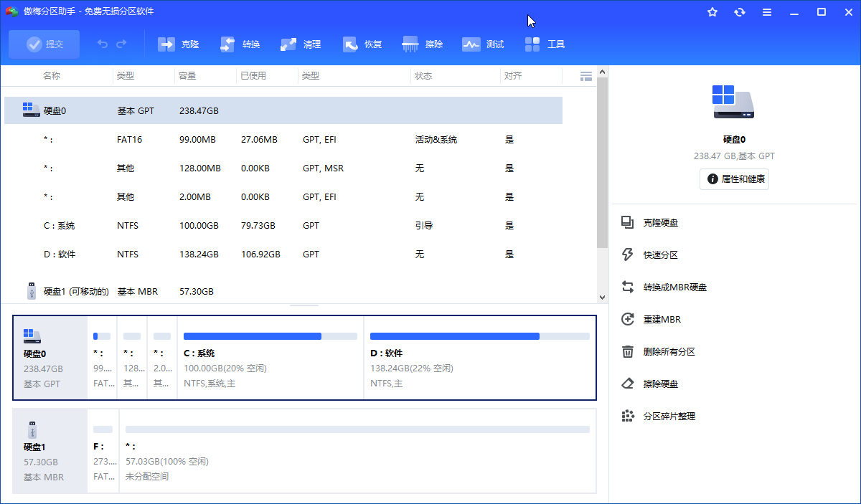The width and height of the screenshot is (861, 504).
Task: Click the undo arrow icon
Action: 103,44
